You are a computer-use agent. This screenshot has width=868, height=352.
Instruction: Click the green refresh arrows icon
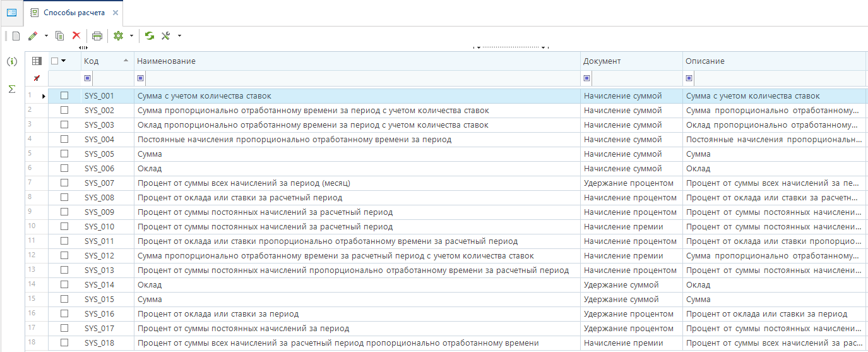[150, 36]
